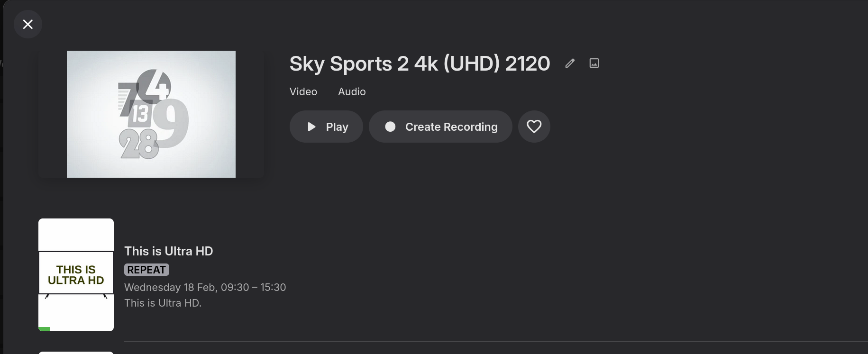Click the play triangle icon
Image resolution: width=868 pixels, height=354 pixels.
pos(311,127)
